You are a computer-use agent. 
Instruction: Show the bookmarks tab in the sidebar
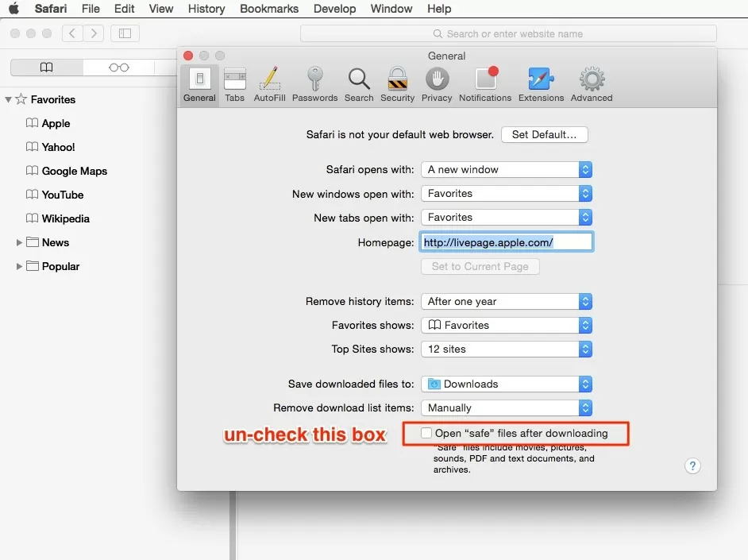coord(47,68)
